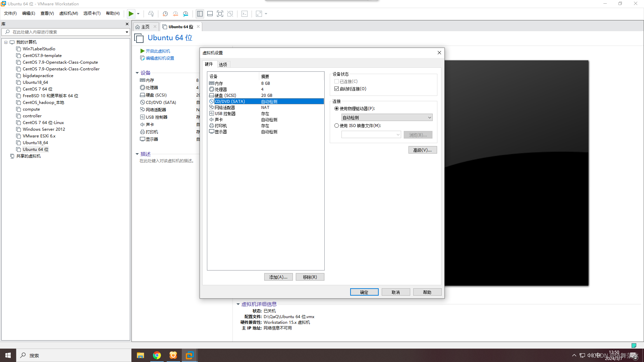Viewport: 644px width, 362px height.
Task: Select USB 控制器 row in hardware list
Action: click(266, 113)
